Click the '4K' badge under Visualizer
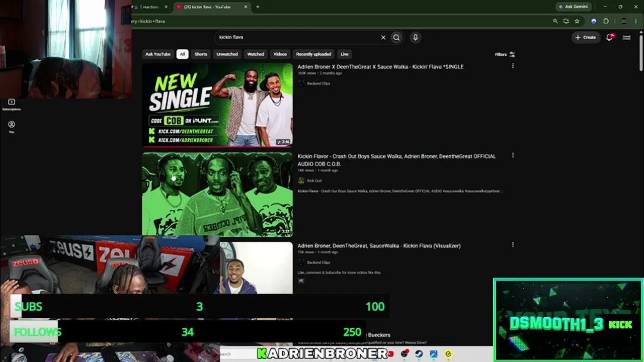The width and height of the screenshot is (644, 362). pyautogui.click(x=301, y=281)
